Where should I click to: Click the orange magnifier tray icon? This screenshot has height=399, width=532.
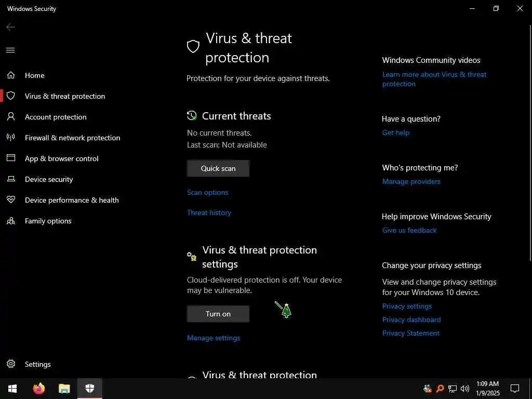pyautogui.click(x=440, y=389)
